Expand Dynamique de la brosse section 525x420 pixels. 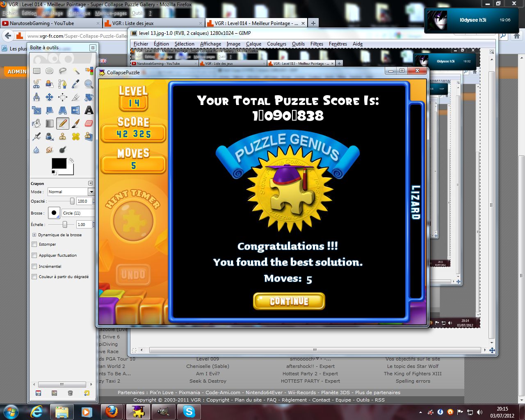click(34, 235)
